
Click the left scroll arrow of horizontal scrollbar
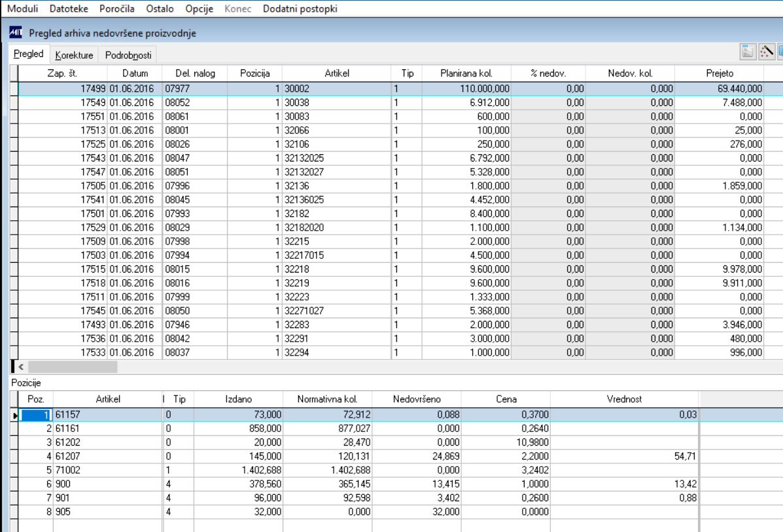click(21, 367)
